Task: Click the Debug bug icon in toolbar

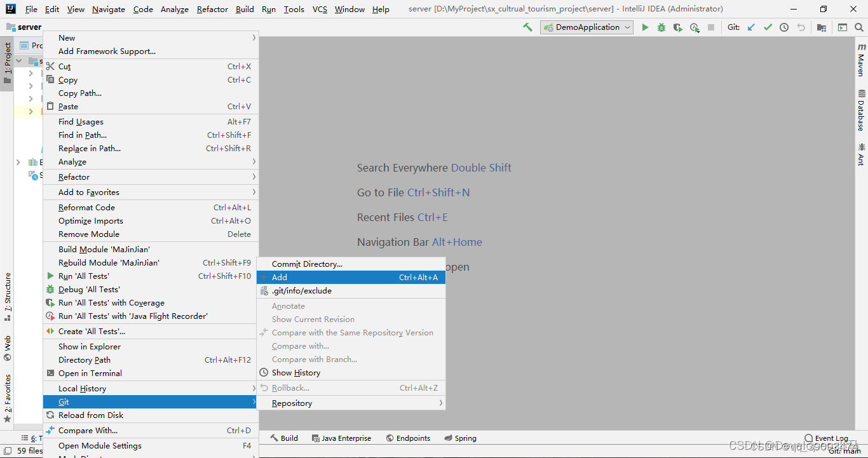Action: click(x=661, y=27)
